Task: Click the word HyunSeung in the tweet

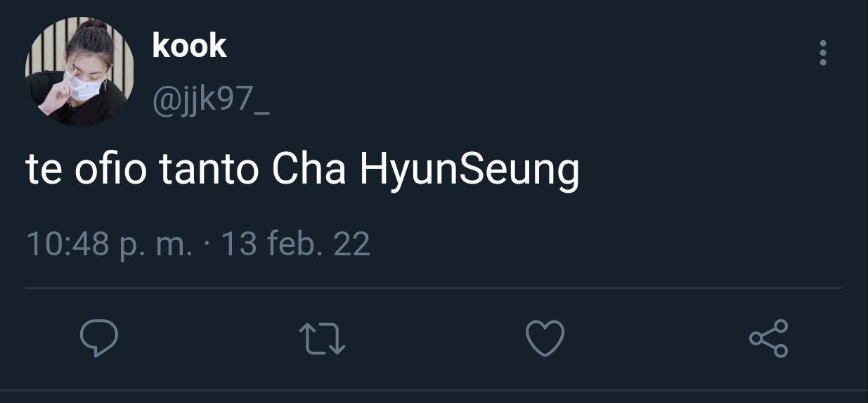Action: (x=469, y=172)
